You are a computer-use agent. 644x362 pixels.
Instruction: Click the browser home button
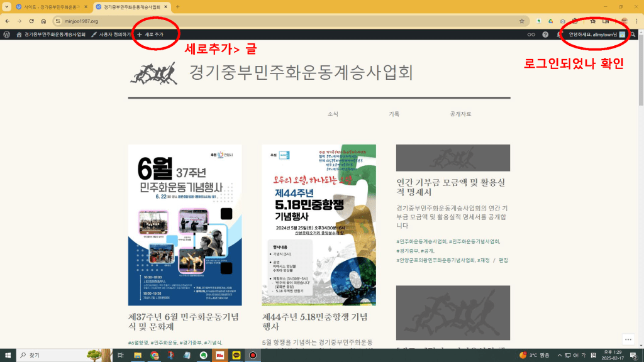pyautogui.click(x=43, y=21)
